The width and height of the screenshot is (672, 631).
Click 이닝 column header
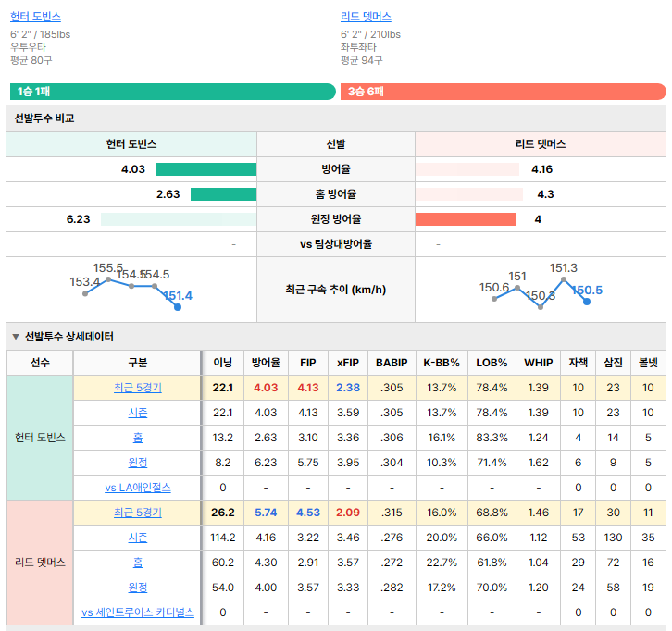coord(223,363)
